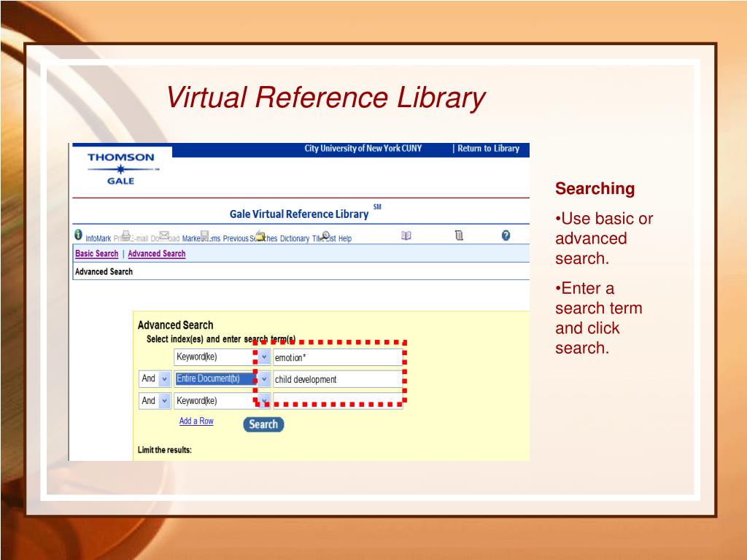
Task: Open the dictionary book icon
Action: tap(406, 236)
